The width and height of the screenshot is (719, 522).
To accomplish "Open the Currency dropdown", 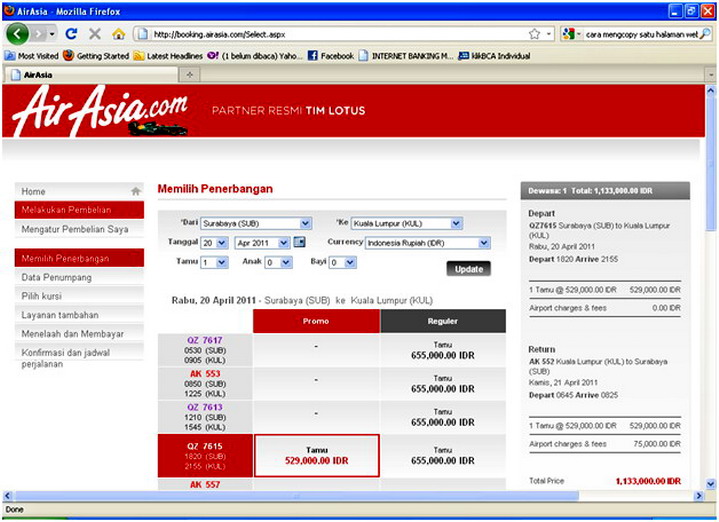I will (x=427, y=243).
